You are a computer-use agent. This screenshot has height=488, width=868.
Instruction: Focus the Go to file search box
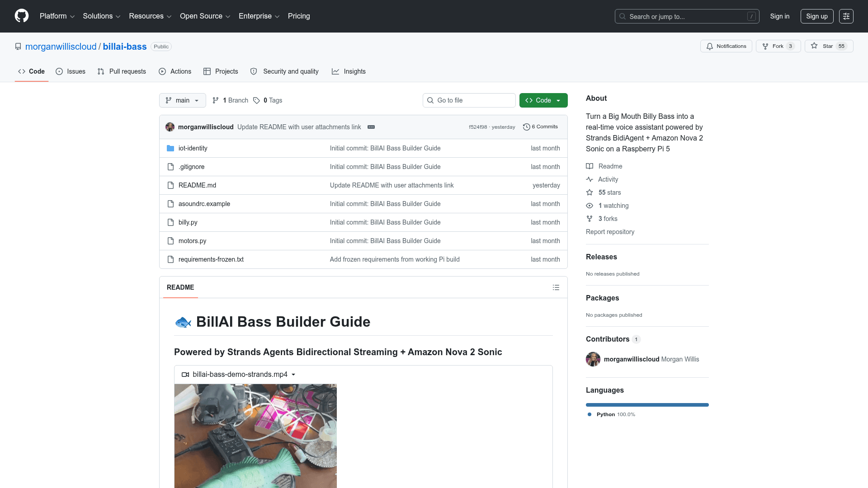[x=469, y=100]
